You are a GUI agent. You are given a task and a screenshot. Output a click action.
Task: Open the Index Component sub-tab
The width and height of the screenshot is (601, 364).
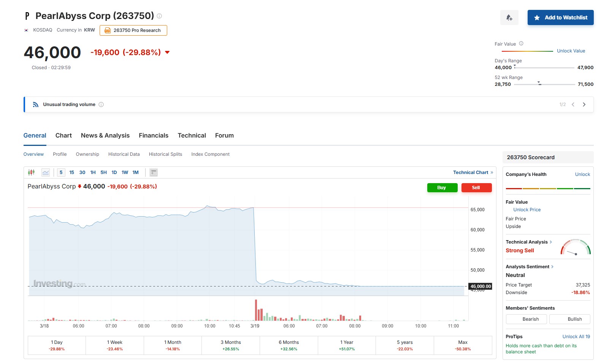point(210,154)
